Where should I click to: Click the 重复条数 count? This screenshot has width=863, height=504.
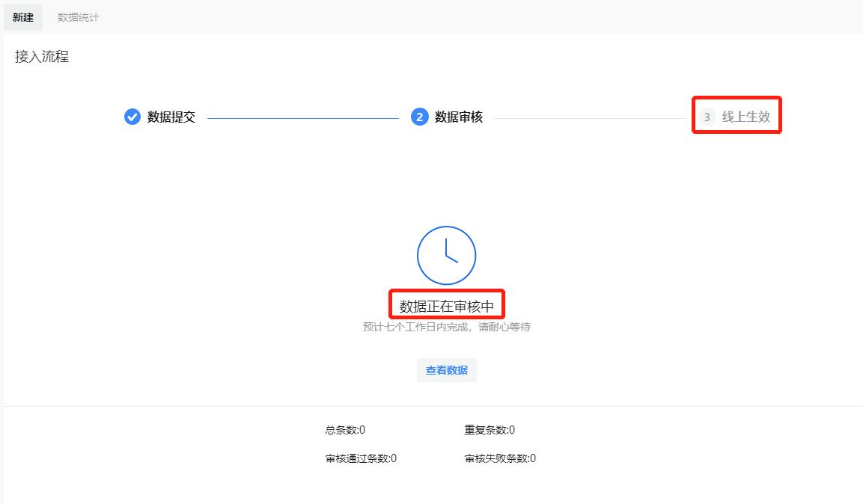(x=490, y=430)
